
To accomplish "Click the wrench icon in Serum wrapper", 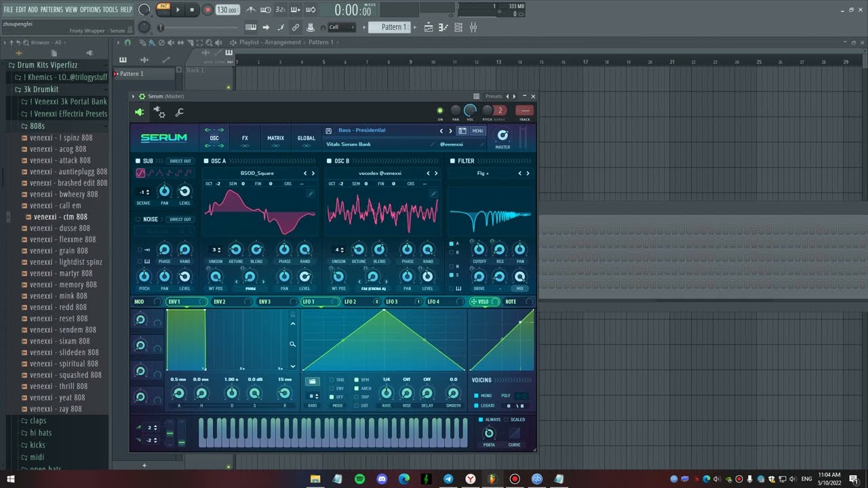I will pyautogui.click(x=180, y=112).
